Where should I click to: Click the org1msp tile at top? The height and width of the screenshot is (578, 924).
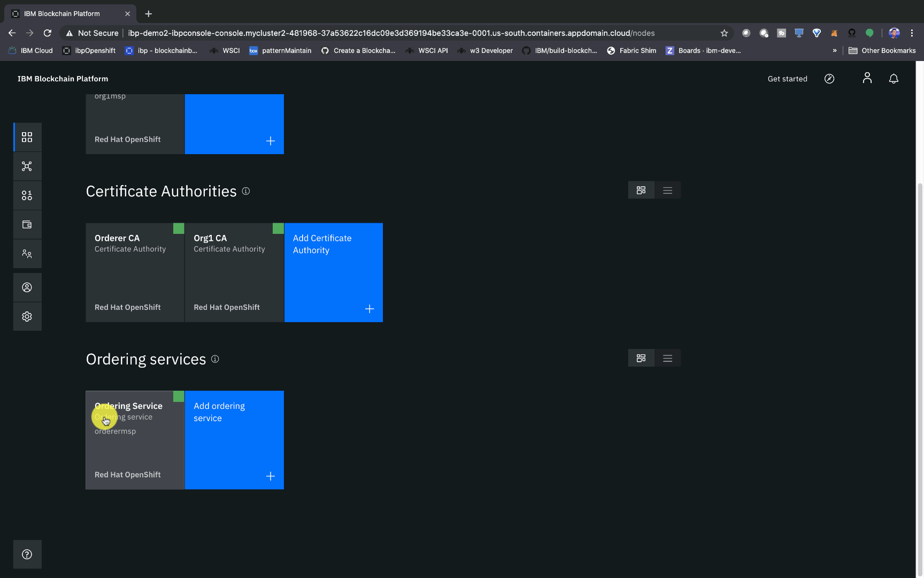(x=135, y=124)
